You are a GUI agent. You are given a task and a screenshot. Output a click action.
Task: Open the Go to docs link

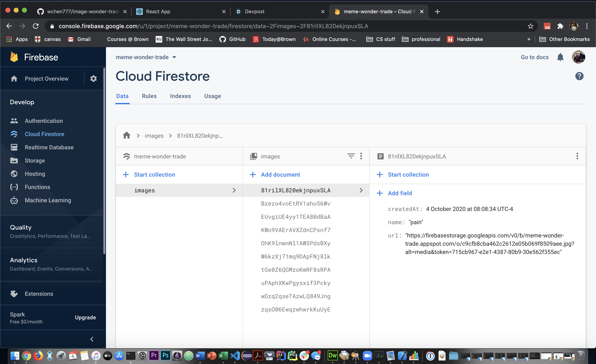535,57
